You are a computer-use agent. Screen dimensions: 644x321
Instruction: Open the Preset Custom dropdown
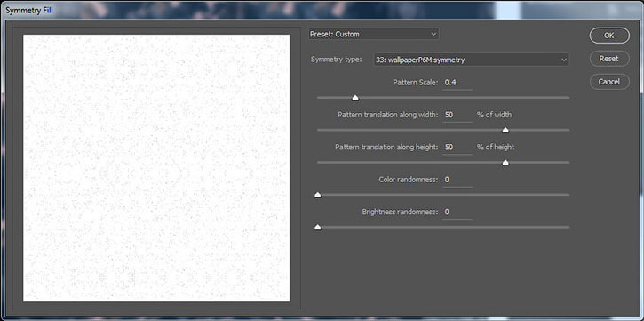[x=374, y=34]
